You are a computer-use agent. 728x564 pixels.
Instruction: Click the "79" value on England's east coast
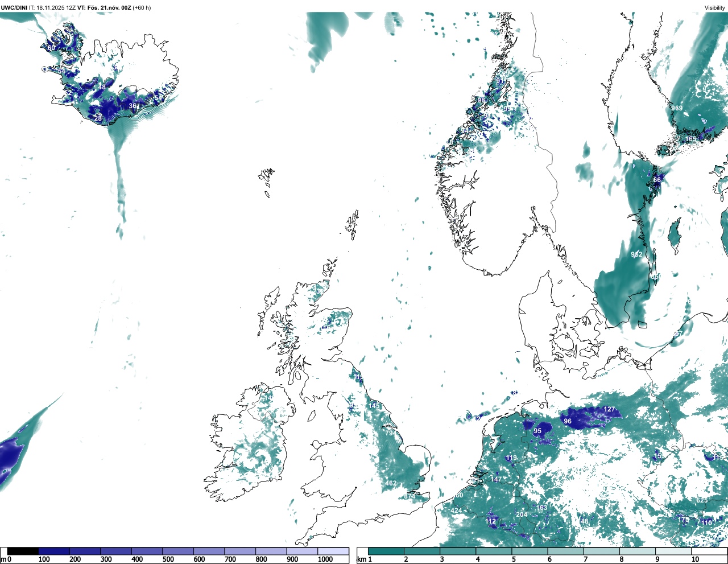point(390,433)
